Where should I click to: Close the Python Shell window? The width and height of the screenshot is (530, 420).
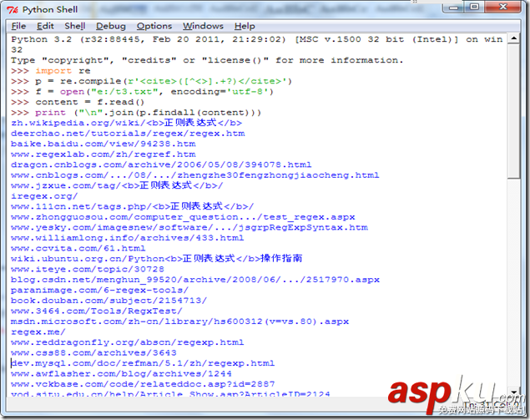[503, 8]
